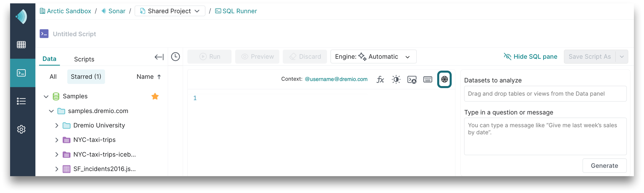The width and height of the screenshot is (644, 193).
Task: Click the context @username@dremio.com link
Action: click(x=336, y=79)
